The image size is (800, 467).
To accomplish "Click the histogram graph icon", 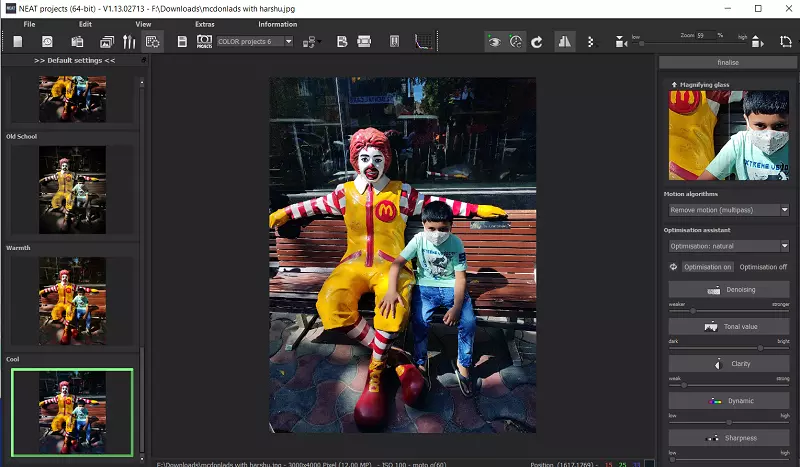I will point(423,42).
